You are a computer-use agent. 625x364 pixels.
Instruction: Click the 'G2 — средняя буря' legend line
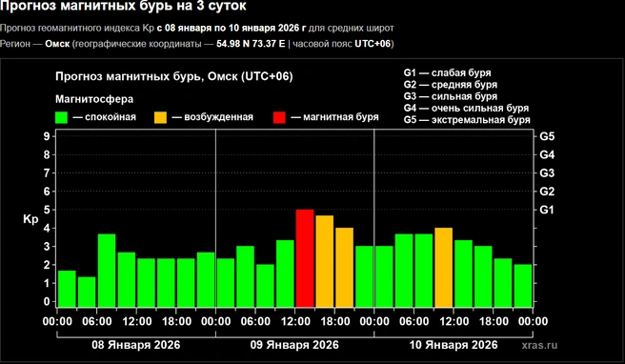coord(451,85)
